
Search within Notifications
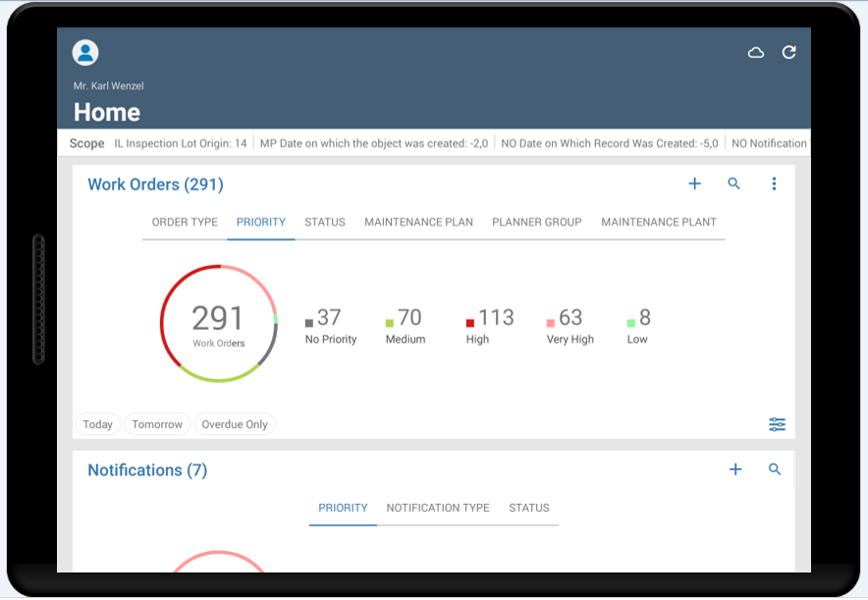[775, 469]
